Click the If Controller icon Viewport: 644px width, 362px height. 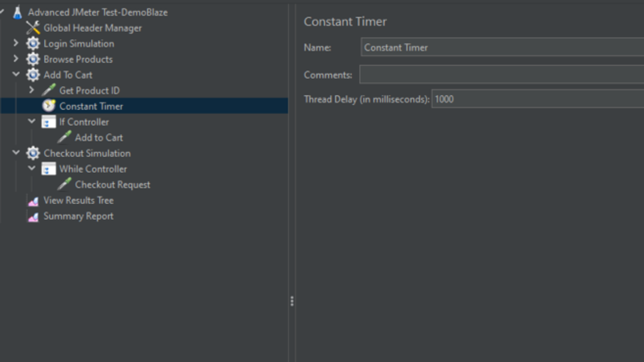click(49, 122)
